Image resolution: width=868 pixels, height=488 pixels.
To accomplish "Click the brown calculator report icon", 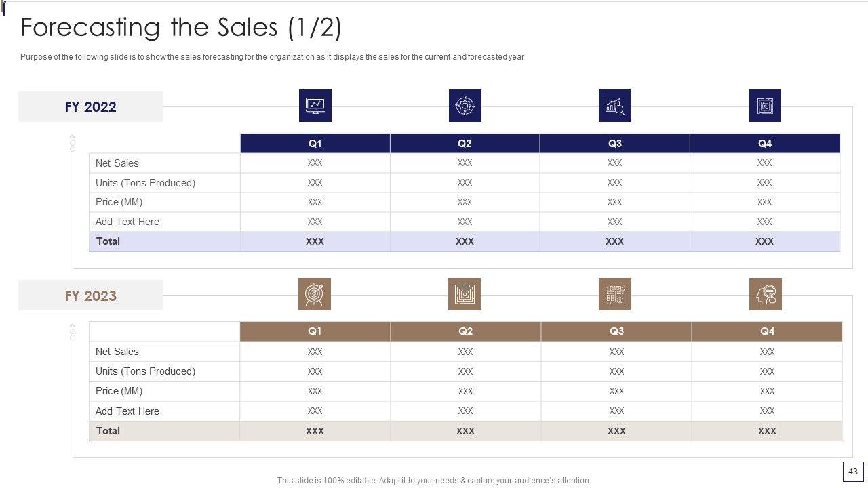I will point(615,294).
